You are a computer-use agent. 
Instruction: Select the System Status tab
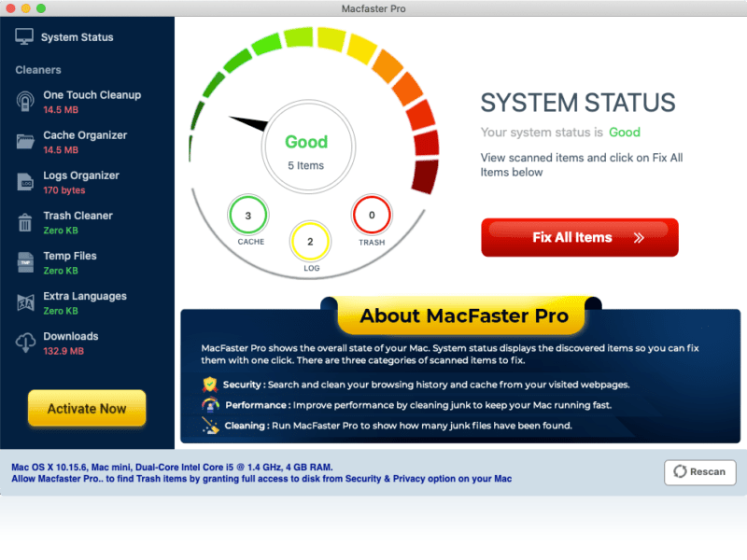coord(77,36)
